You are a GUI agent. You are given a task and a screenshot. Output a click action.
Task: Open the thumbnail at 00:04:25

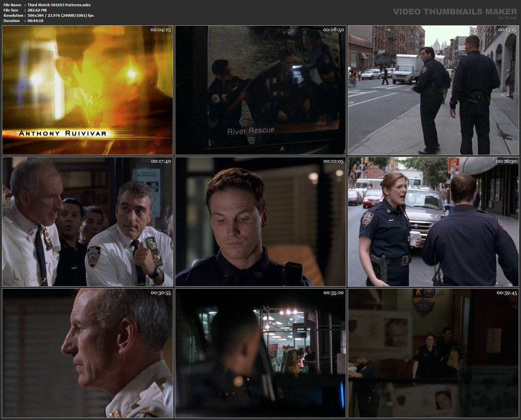tap(87, 90)
